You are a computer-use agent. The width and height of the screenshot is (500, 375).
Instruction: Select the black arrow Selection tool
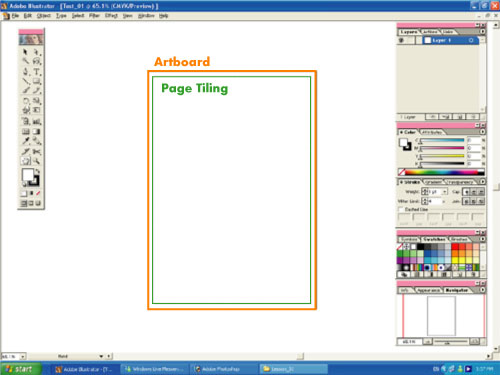[x=25, y=52]
